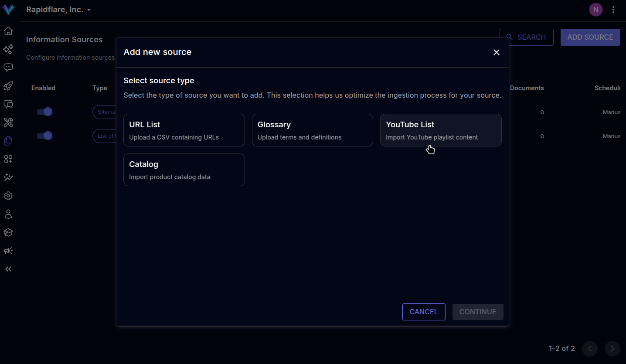626x364 pixels.
Task: Select the YouTube List source type
Action: pyautogui.click(x=440, y=130)
